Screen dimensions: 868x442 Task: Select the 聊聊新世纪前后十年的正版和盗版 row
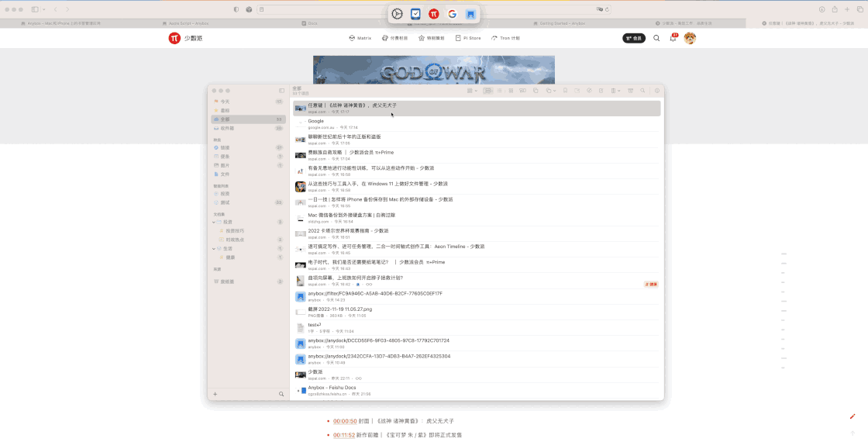pos(477,140)
